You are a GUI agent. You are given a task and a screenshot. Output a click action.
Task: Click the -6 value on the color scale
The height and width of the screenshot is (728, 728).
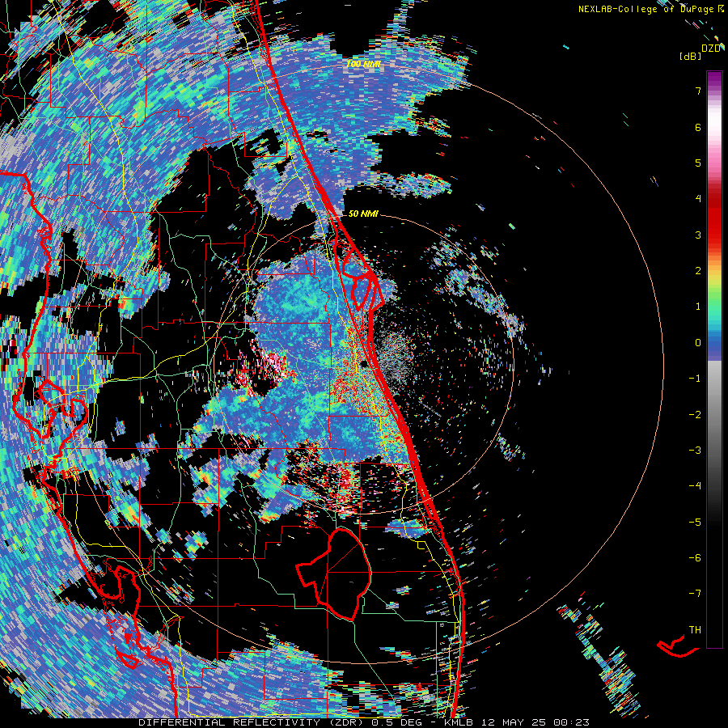pyautogui.click(x=695, y=557)
